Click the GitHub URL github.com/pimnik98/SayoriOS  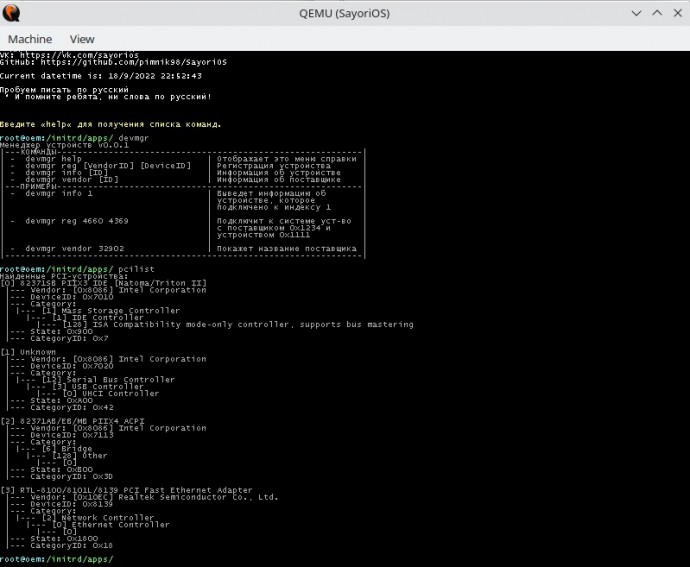click(x=134, y=62)
